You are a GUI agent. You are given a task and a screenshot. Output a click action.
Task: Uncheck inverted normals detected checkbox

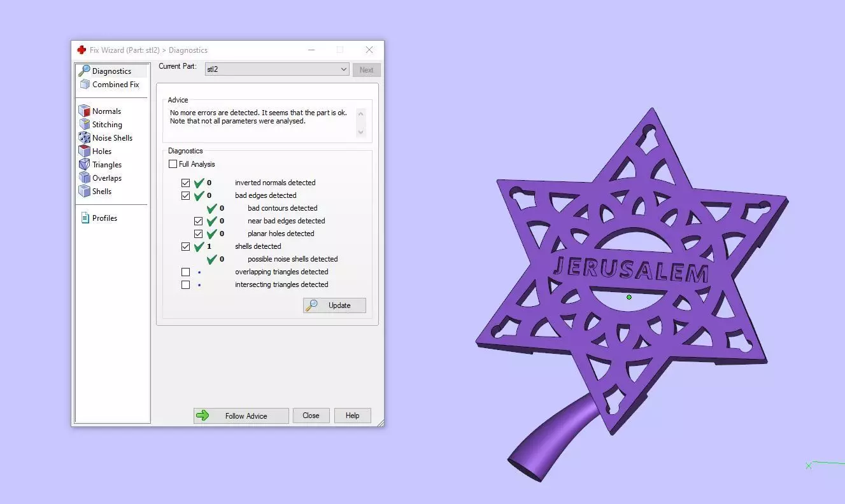coord(185,183)
